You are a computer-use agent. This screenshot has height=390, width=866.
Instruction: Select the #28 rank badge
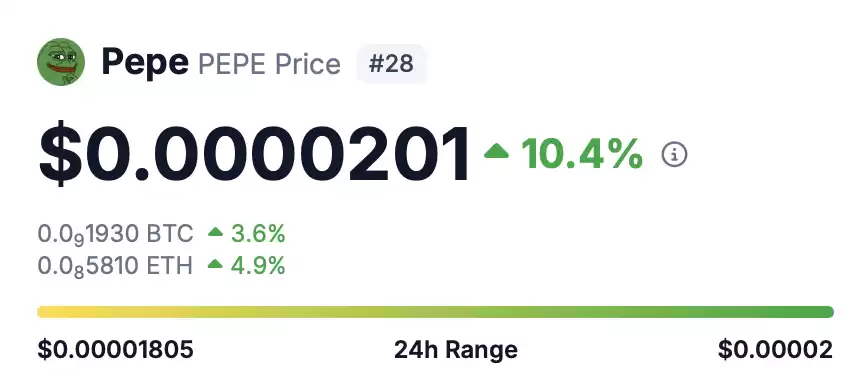pyautogui.click(x=392, y=64)
